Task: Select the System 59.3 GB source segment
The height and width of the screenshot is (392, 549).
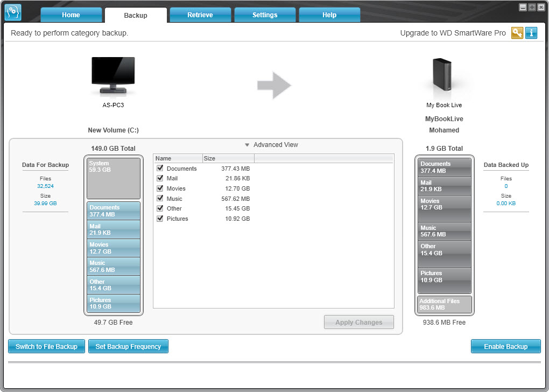Action: click(x=114, y=178)
